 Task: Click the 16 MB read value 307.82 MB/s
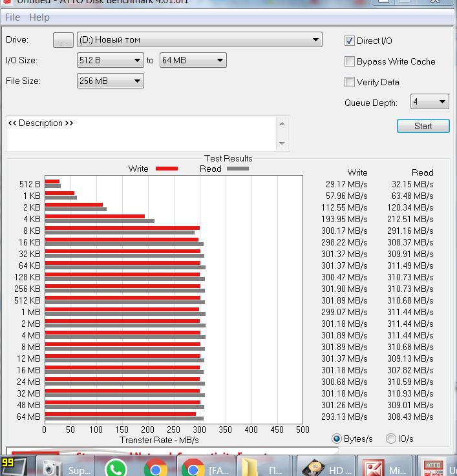(x=410, y=370)
